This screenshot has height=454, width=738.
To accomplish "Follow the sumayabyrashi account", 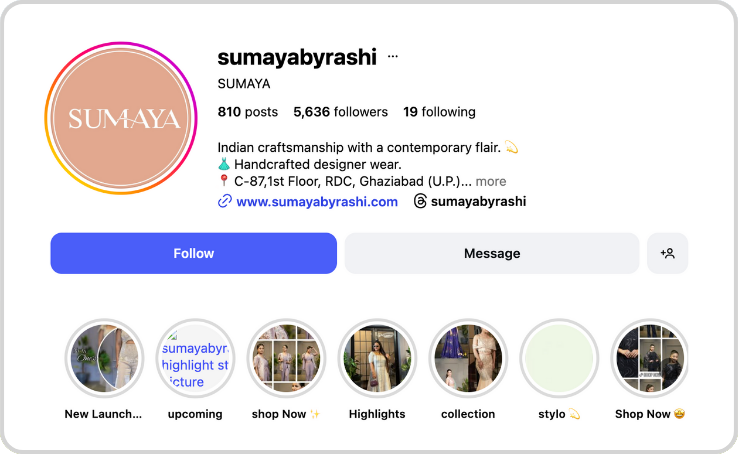I will 193,253.
